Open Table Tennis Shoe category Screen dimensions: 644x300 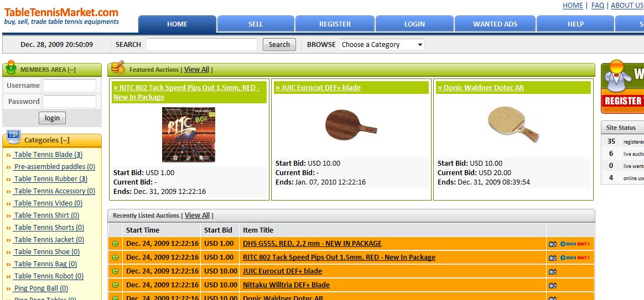(46, 252)
